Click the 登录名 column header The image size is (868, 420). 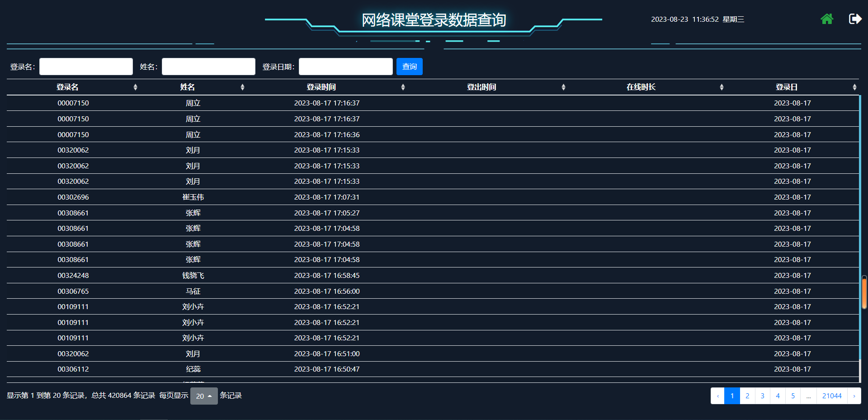coord(67,87)
